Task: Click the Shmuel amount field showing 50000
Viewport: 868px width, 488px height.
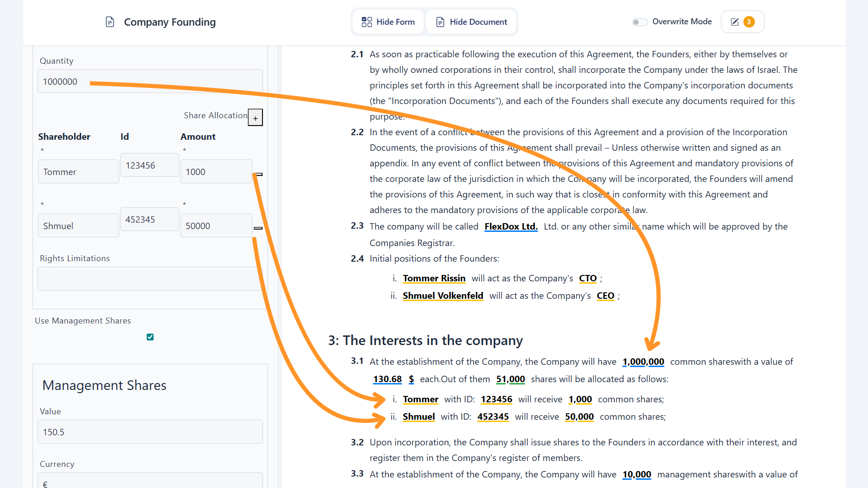Action: 216,226
